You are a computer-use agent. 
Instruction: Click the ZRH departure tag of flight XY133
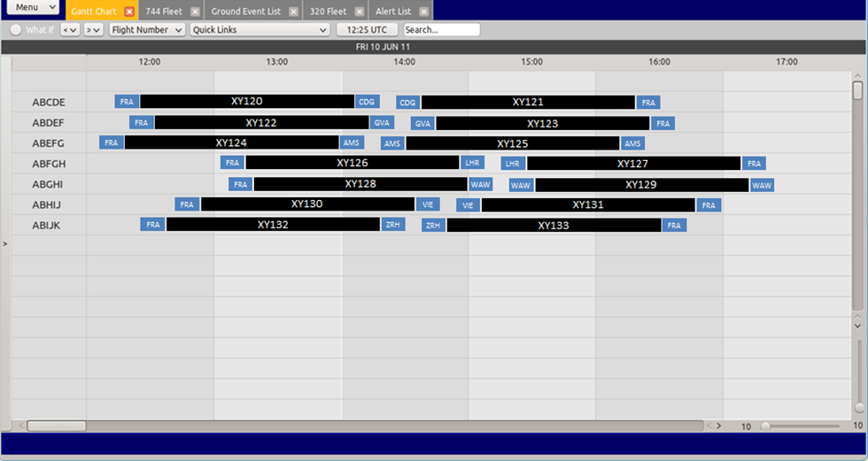click(433, 226)
